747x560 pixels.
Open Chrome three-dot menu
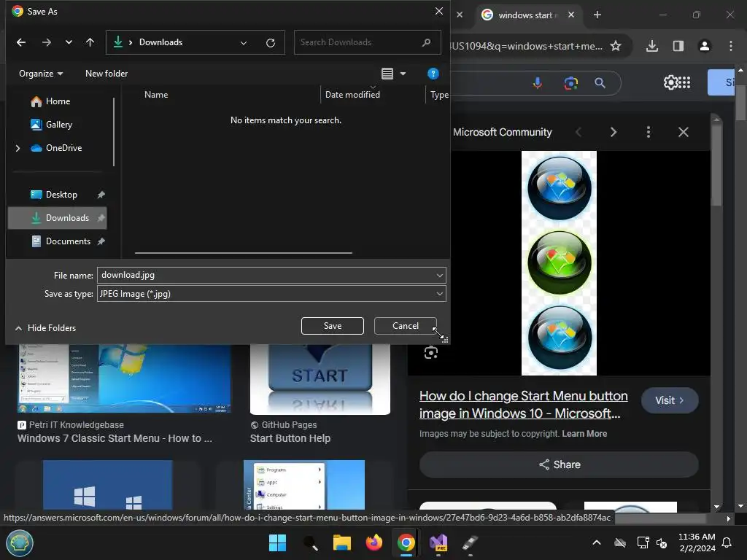point(731,46)
